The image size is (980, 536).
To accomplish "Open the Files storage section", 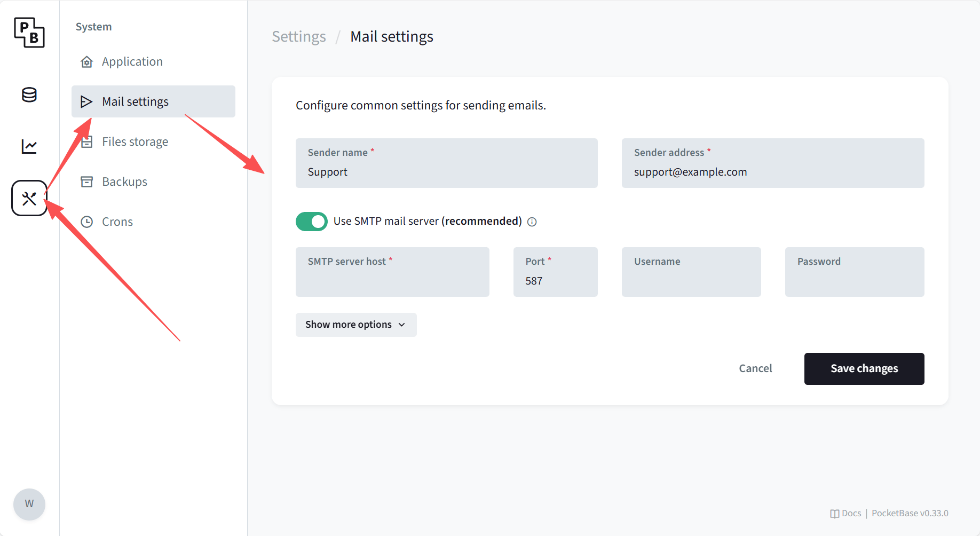I will click(x=135, y=141).
